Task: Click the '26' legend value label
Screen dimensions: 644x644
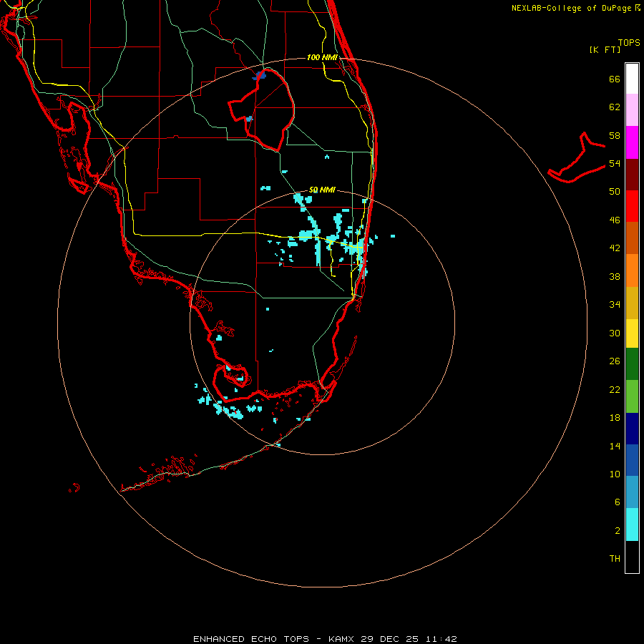Action: 615,361
